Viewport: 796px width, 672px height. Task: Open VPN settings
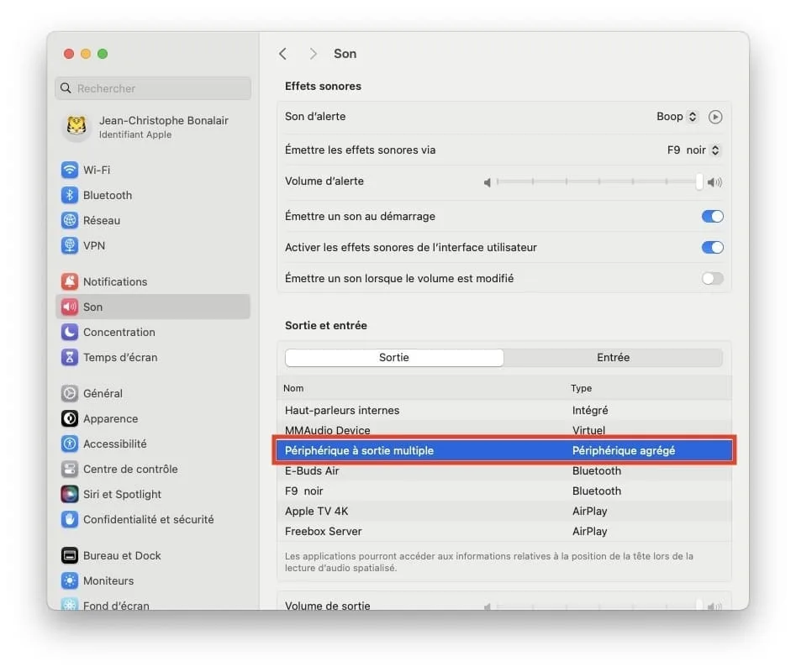click(92, 245)
